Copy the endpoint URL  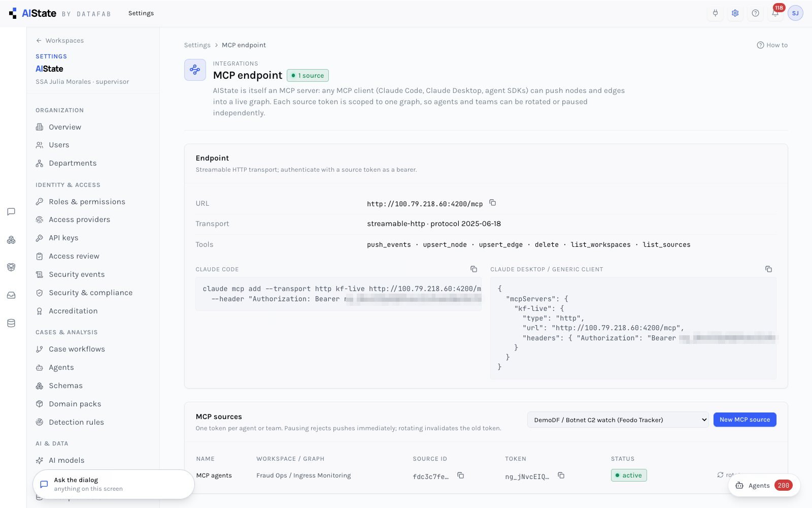[x=492, y=203]
